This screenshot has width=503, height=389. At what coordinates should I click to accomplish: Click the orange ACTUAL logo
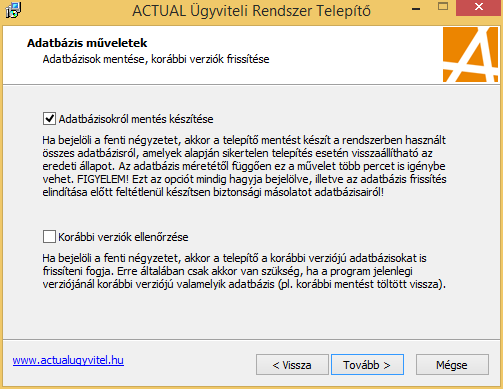click(x=470, y=54)
